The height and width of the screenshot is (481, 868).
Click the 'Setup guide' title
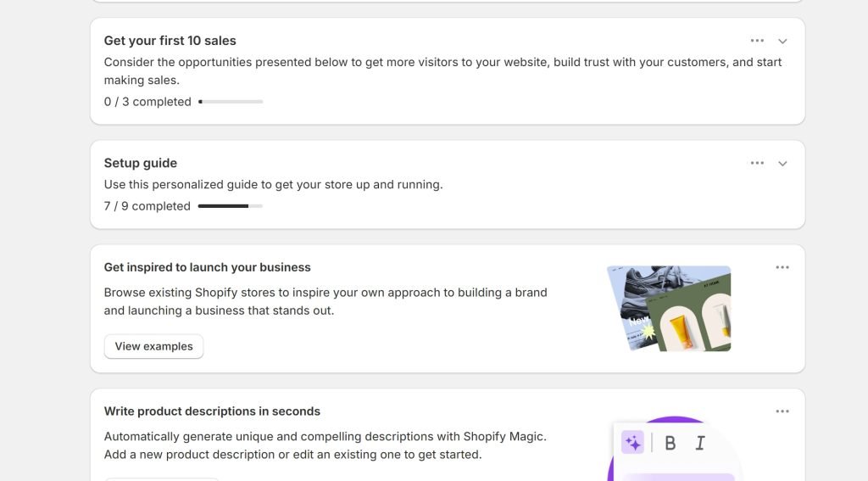point(140,163)
